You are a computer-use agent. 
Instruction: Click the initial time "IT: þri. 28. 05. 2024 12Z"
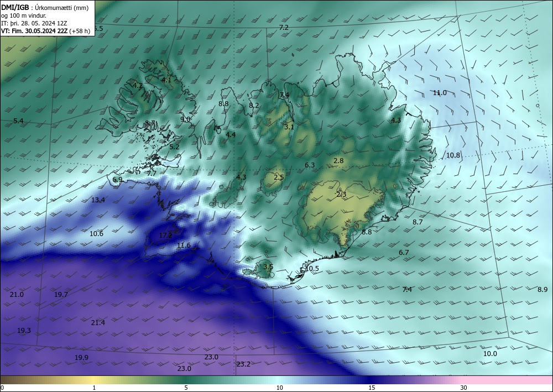(x=34, y=23)
